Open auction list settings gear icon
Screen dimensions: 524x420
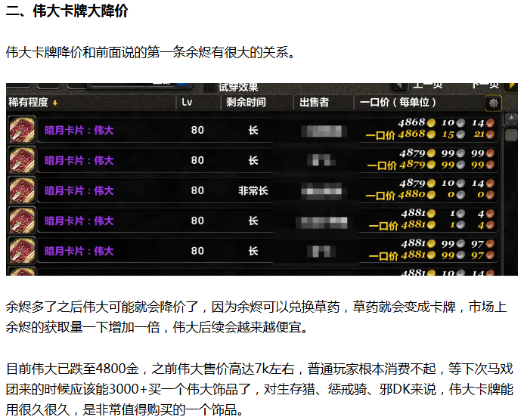coord(493,103)
